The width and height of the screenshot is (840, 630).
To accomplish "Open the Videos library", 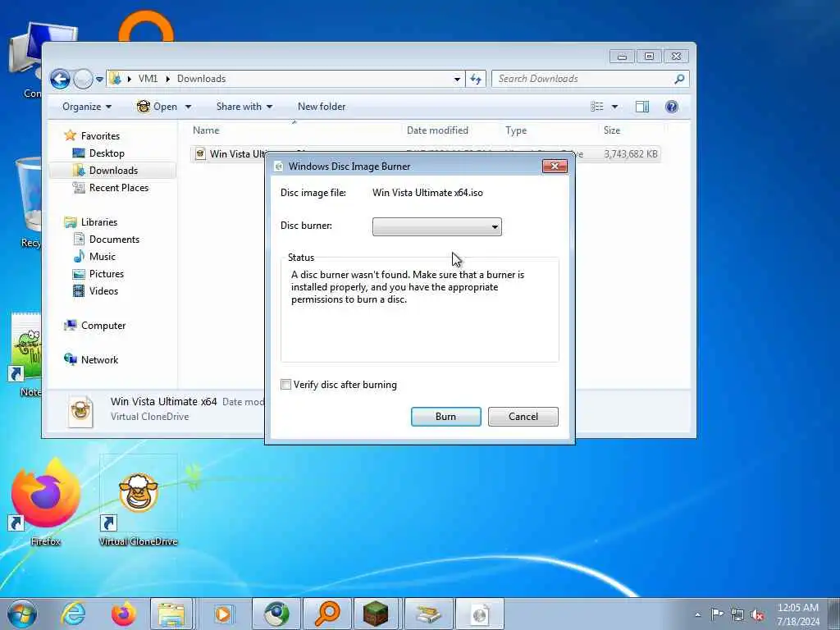I will click(x=103, y=291).
